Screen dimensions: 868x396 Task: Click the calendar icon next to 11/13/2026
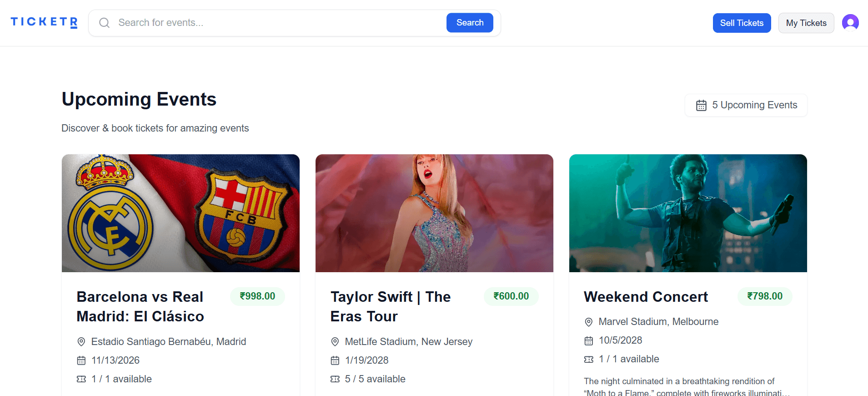[x=81, y=360]
